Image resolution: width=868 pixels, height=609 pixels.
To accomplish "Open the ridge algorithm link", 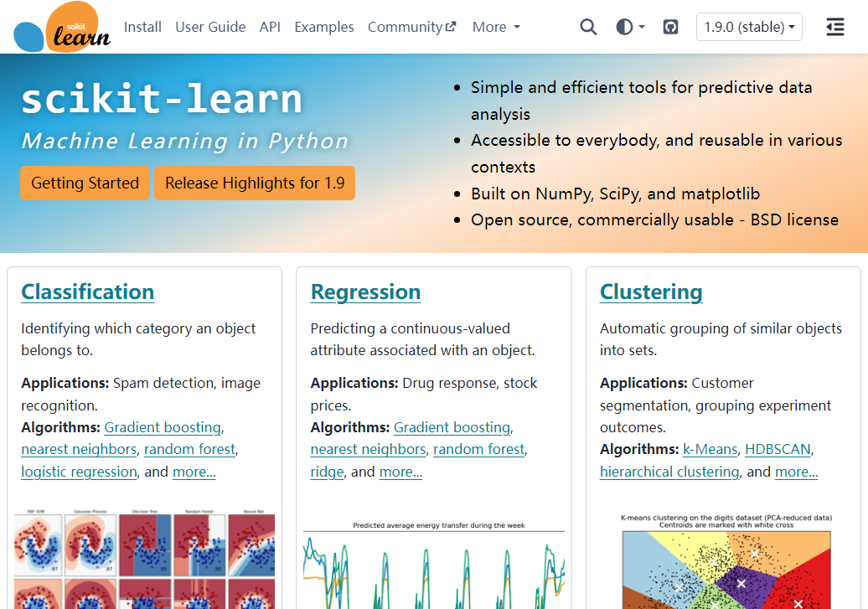I will [x=327, y=472].
